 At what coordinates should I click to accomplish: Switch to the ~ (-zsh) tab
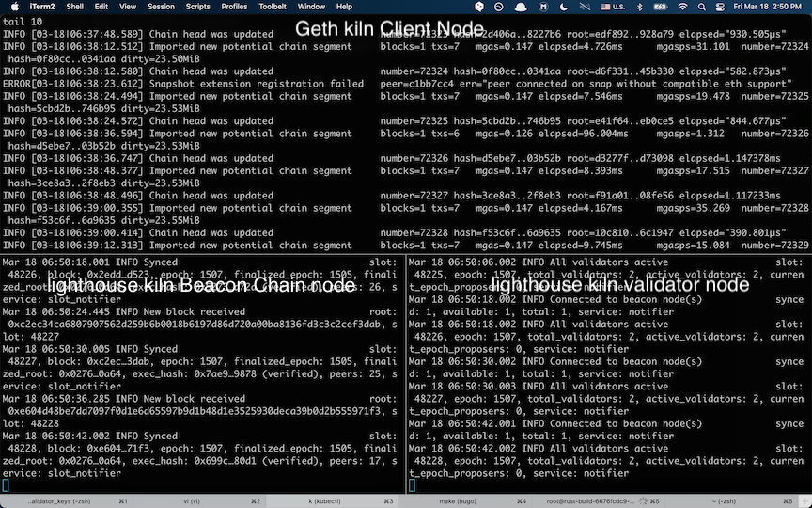(x=731, y=501)
